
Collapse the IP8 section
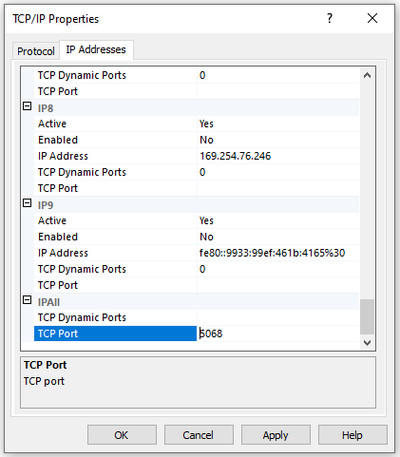coord(27,106)
